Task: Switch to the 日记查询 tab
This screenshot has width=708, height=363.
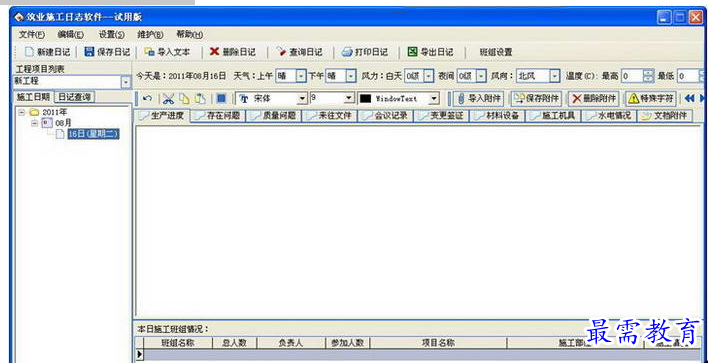Action: pyautogui.click(x=75, y=97)
